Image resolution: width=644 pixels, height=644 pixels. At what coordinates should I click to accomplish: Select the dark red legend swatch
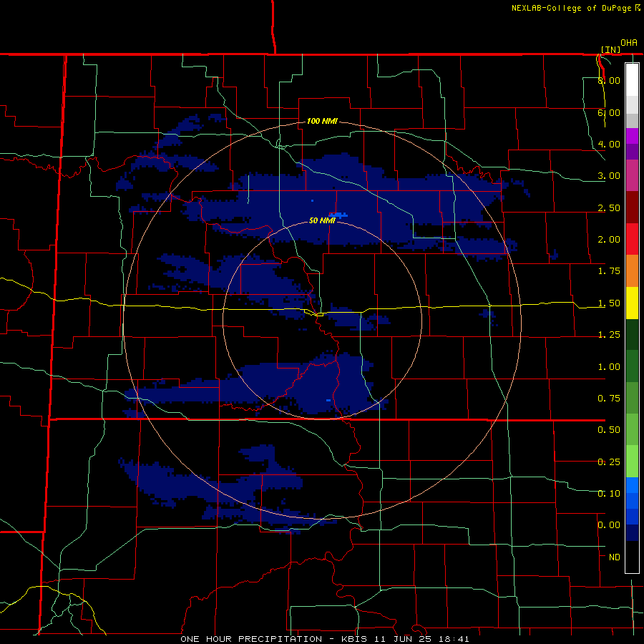point(632,208)
